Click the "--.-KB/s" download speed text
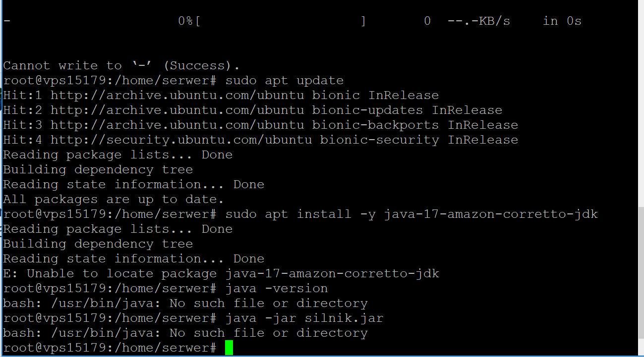The image size is (644, 357). 478,21
